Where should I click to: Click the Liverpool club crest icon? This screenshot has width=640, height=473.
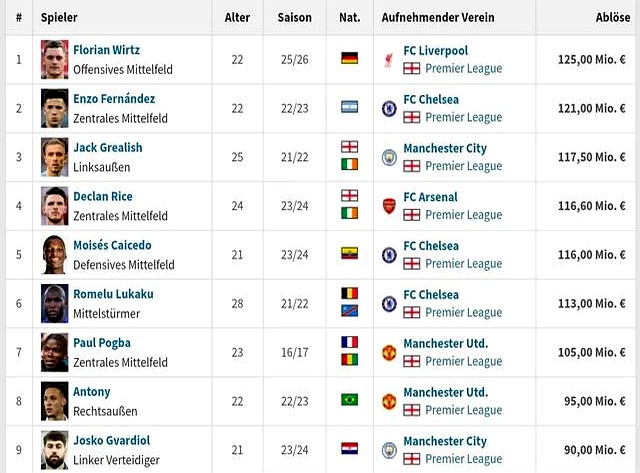pos(389,60)
